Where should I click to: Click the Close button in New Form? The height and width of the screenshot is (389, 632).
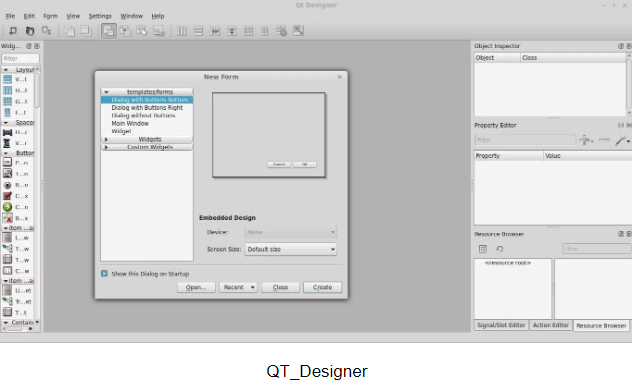[x=280, y=287]
